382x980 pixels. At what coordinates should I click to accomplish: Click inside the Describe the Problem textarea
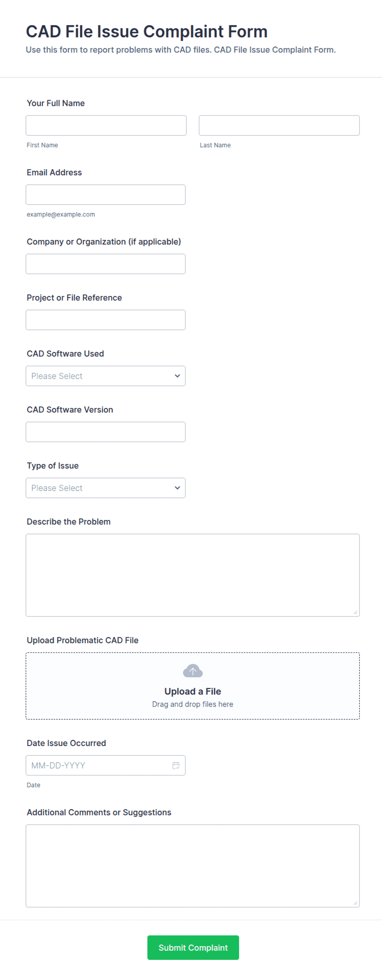pyautogui.click(x=193, y=575)
